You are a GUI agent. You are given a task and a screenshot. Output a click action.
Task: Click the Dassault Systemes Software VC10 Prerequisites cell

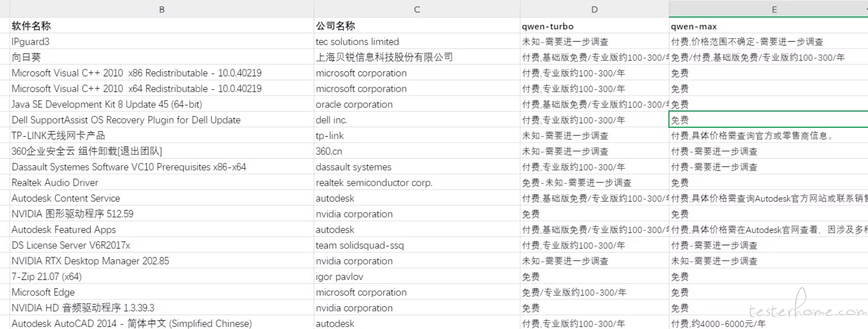pos(162,167)
